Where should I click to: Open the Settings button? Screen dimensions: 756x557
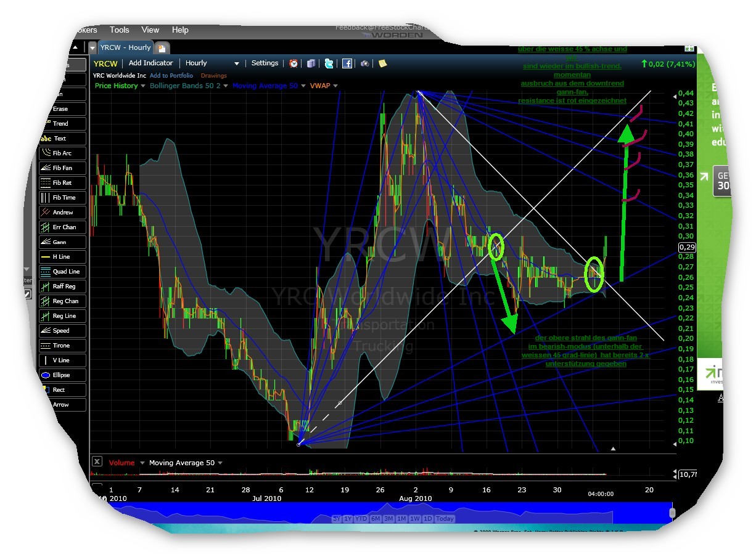[265, 63]
